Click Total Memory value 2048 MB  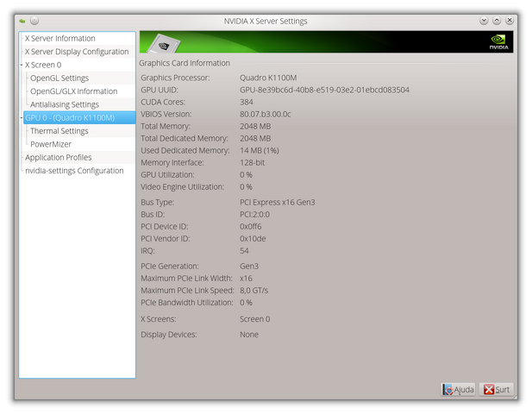tap(255, 126)
